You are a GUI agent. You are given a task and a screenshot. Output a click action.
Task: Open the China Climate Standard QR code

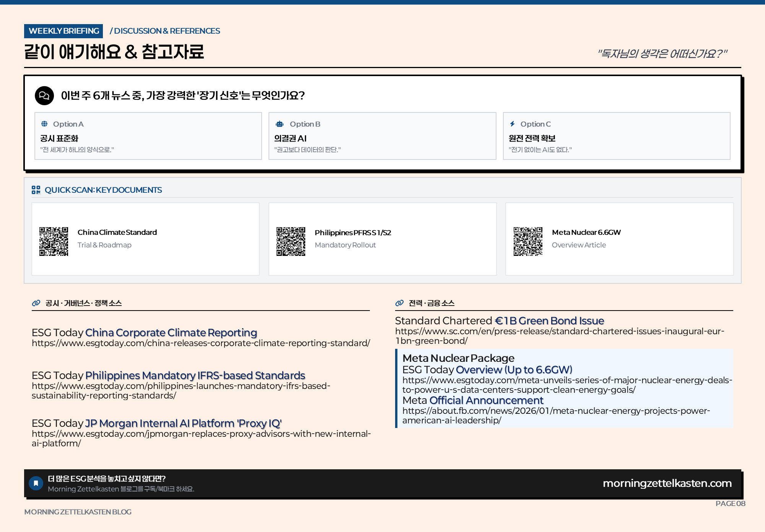pos(54,241)
